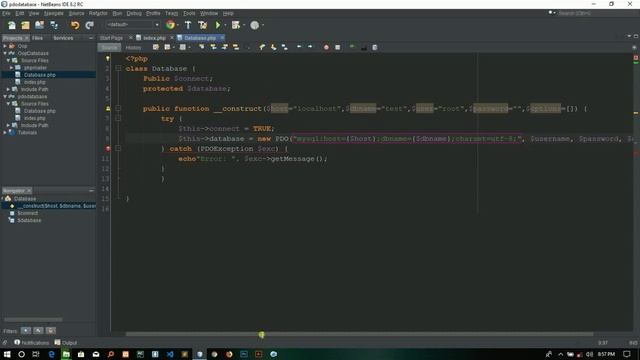
Task: Open the Refactor menu
Action: 98,13
